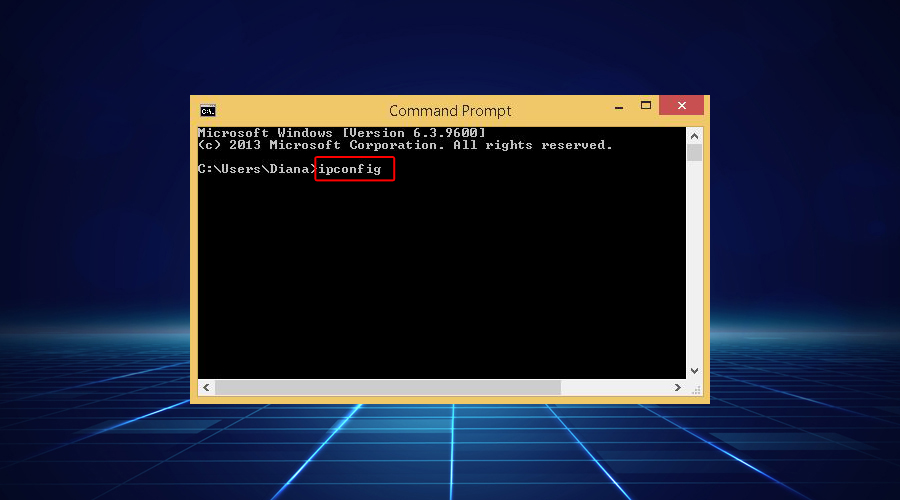Click the vertical scrollbar thumb
Screen dimensions: 900x500
tap(695, 153)
